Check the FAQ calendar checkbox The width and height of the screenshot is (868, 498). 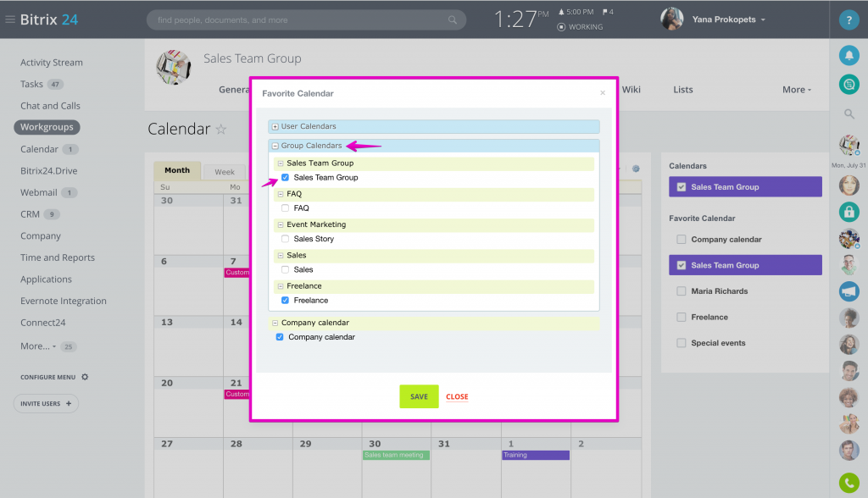285,208
